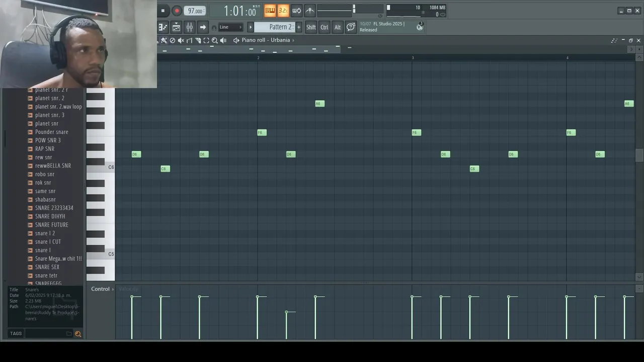Click the arrow left of Pattern 2
644x362 pixels.
(x=251, y=27)
